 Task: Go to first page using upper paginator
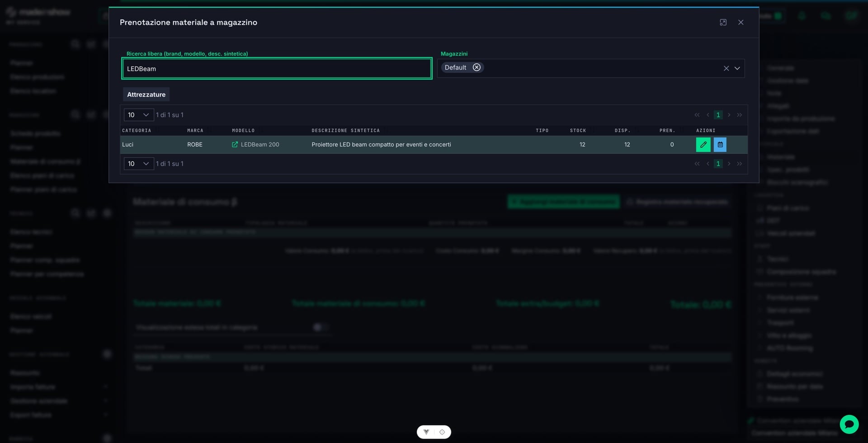click(697, 115)
